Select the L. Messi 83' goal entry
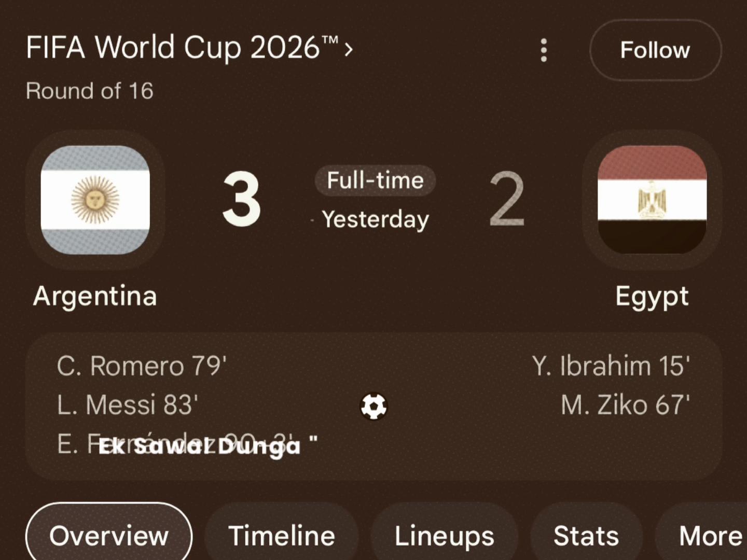Viewport: 747px width, 560px height. 128,405
